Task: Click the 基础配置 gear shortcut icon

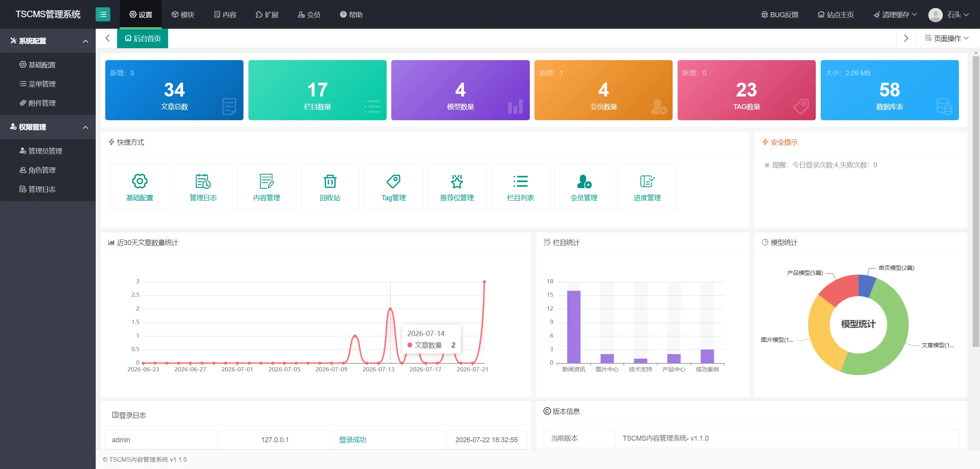Action: pos(140,181)
